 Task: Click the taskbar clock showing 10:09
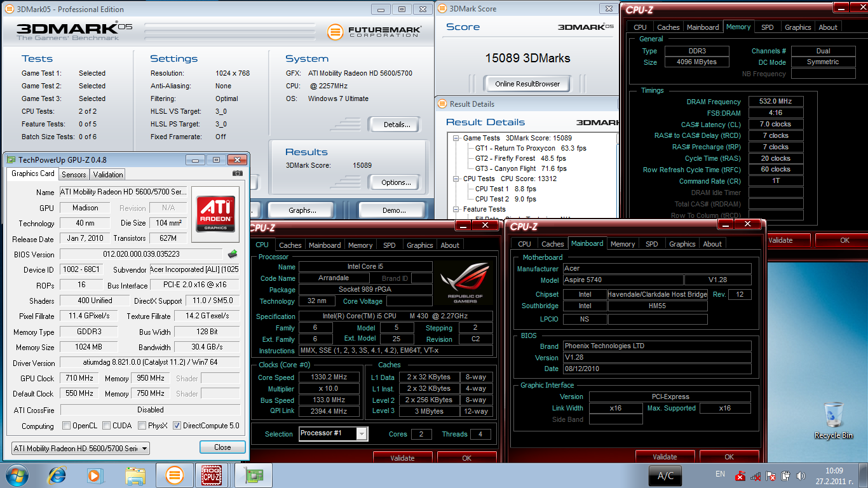pyautogui.click(x=834, y=475)
